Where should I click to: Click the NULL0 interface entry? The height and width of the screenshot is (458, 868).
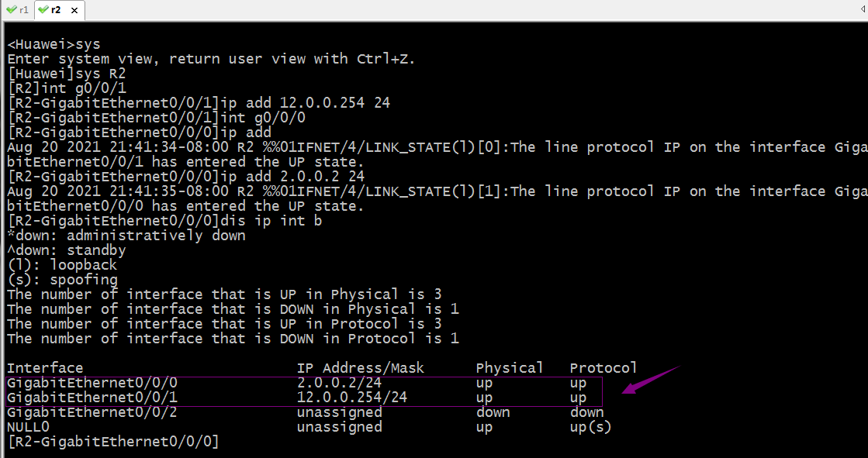(28, 427)
